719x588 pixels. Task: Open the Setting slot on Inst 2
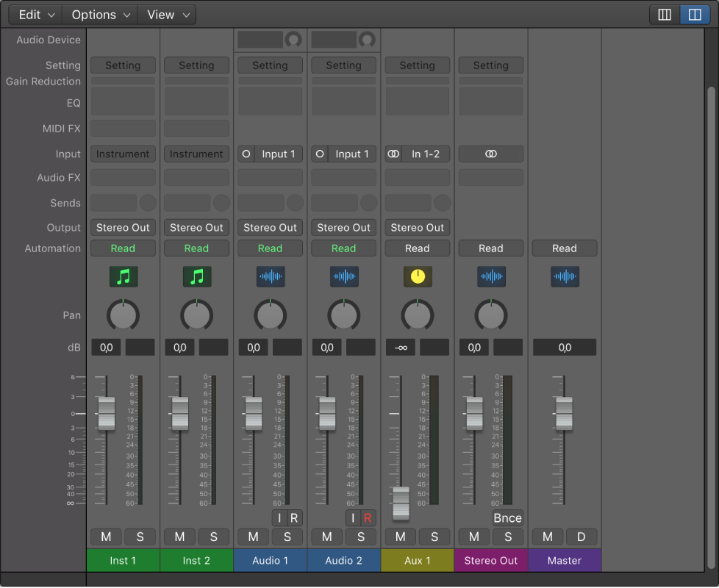coord(196,65)
